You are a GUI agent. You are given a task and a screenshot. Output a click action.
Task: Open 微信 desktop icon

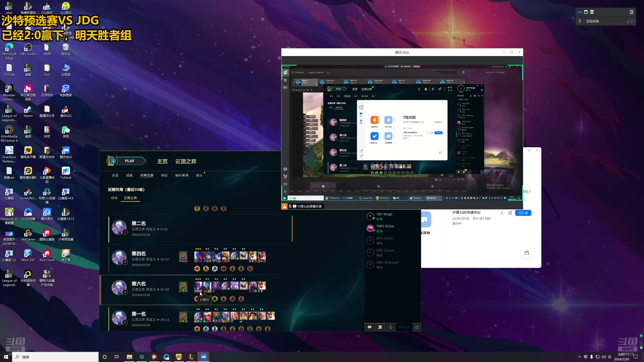[66, 131]
